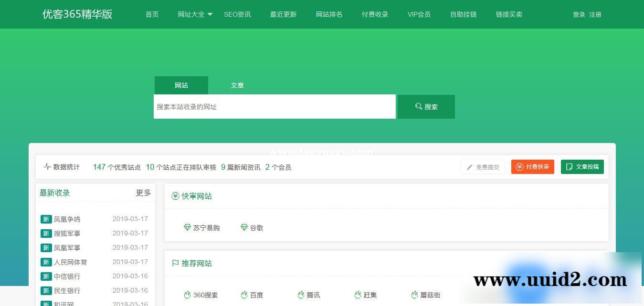Click the flag icon next to 推荐网站
Viewport: 644px width, 306px height.
[x=175, y=263]
